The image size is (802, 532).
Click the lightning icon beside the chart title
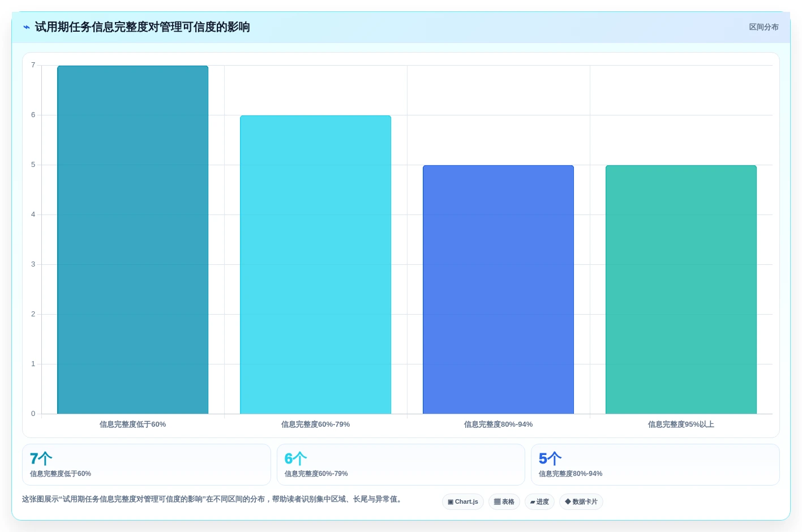pos(27,27)
